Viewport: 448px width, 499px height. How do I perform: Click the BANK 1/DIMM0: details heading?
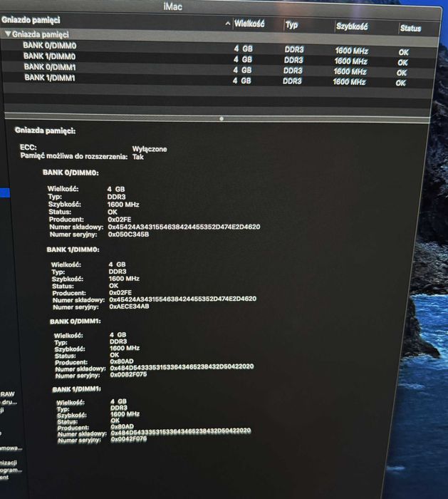73,249
